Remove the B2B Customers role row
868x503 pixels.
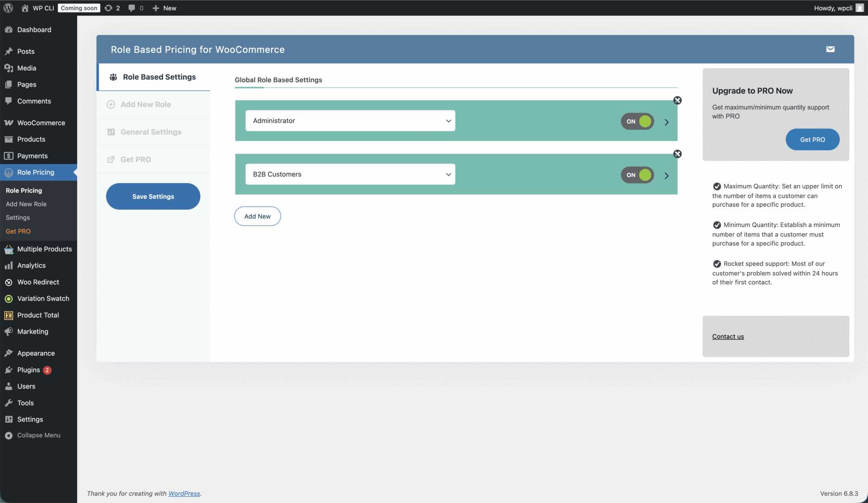click(x=677, y=154)
